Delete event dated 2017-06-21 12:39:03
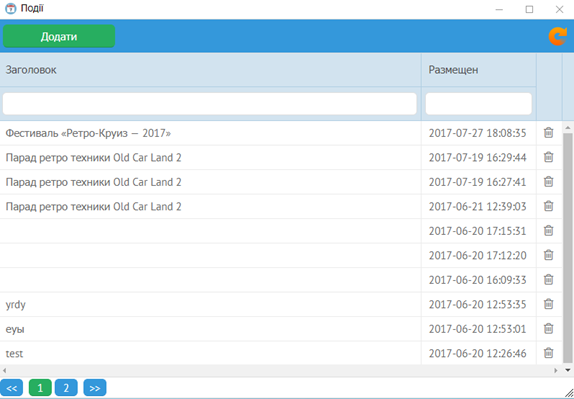Viewport: 574px width, 399px height. (548, 206)
